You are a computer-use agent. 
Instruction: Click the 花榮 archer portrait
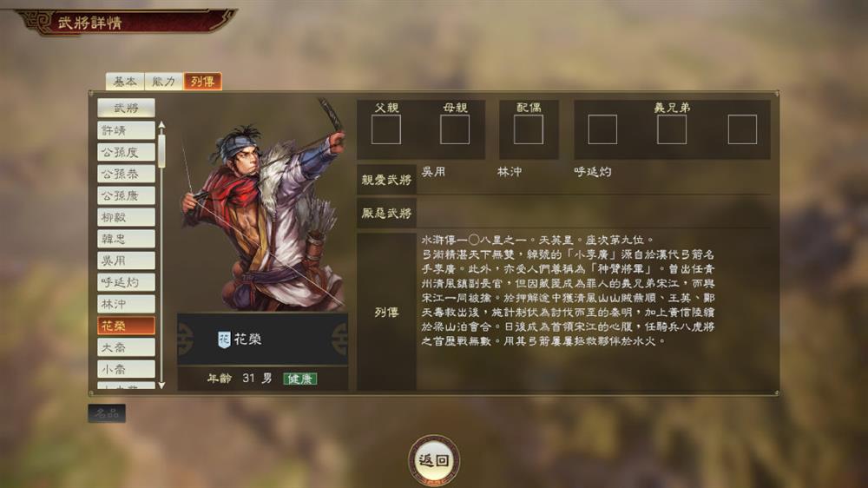tap(263, 205)
